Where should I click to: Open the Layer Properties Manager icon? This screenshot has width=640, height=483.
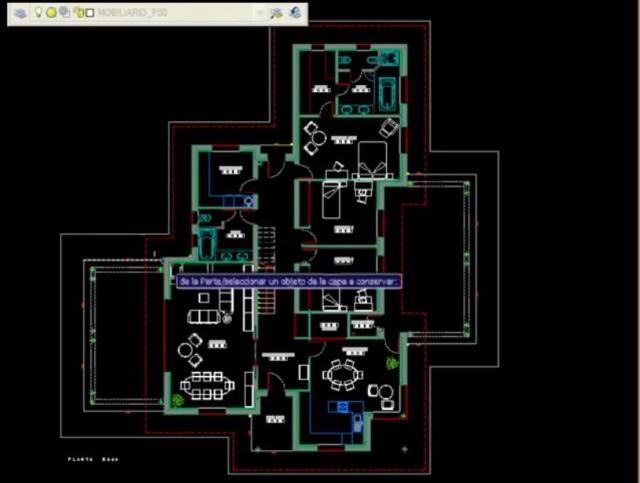pos(20,13)
